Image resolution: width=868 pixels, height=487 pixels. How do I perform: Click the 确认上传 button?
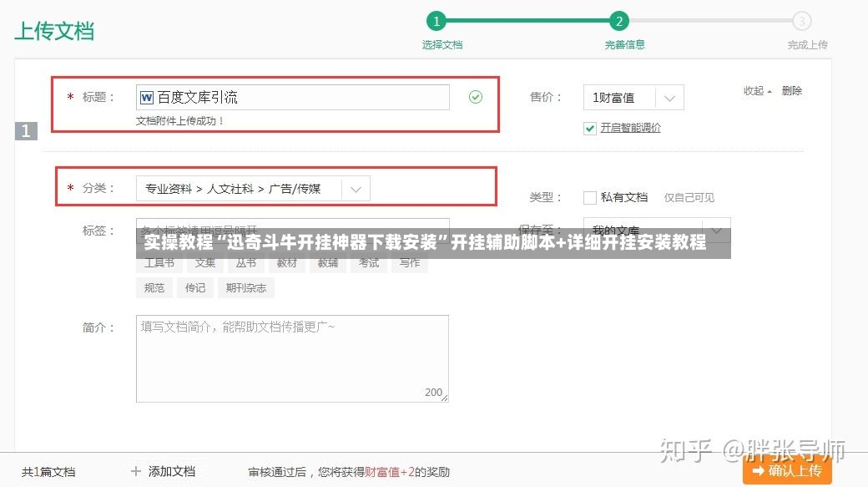tap(787, 470)
